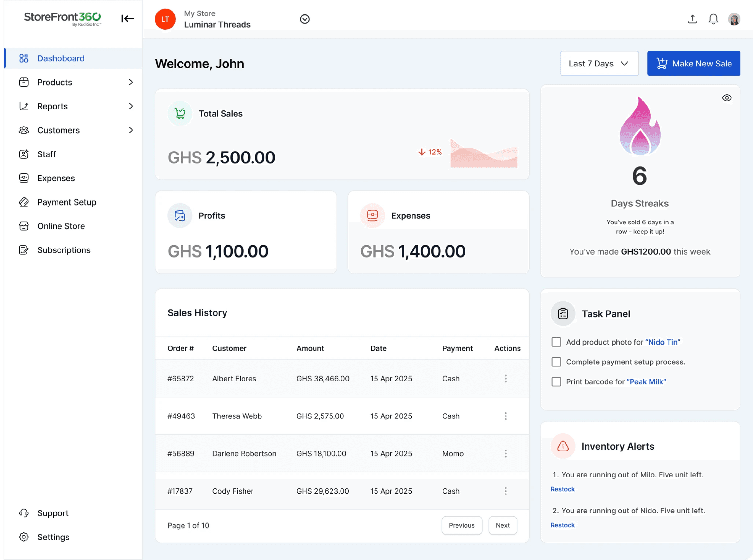Click the Inventory Alerts warning icon
Image resolution: width=753 pixels, height=560 pixels.
pos(563,446)
